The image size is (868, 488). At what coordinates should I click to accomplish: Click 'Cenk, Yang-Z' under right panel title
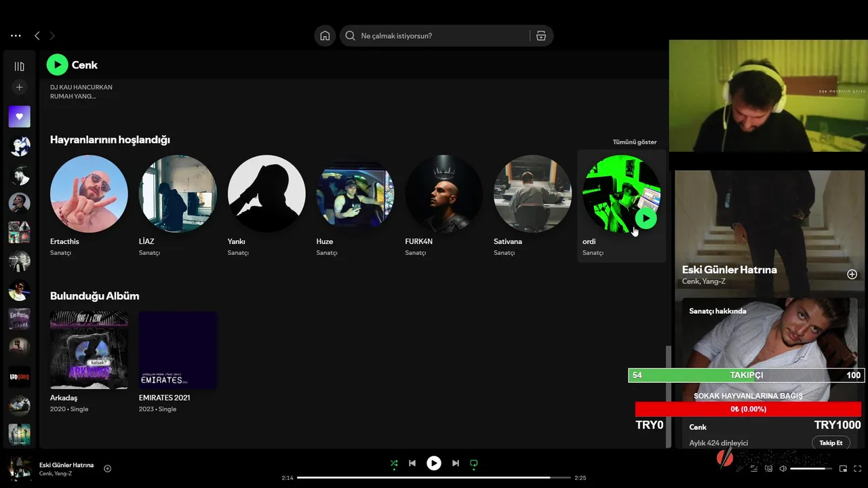(704, 281)
